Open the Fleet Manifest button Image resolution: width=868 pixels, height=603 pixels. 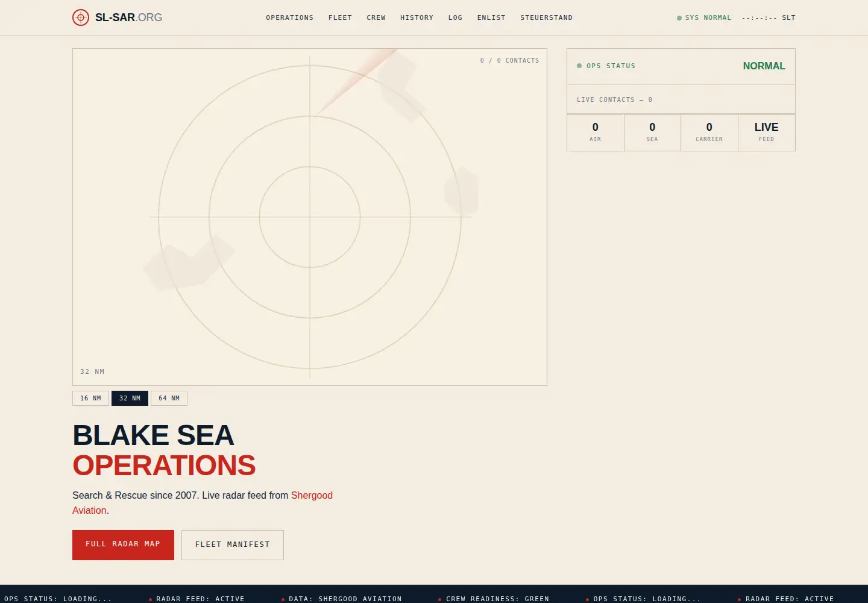[233, 545]
